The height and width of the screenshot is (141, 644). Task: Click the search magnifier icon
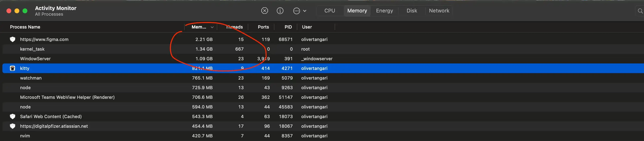640,11
